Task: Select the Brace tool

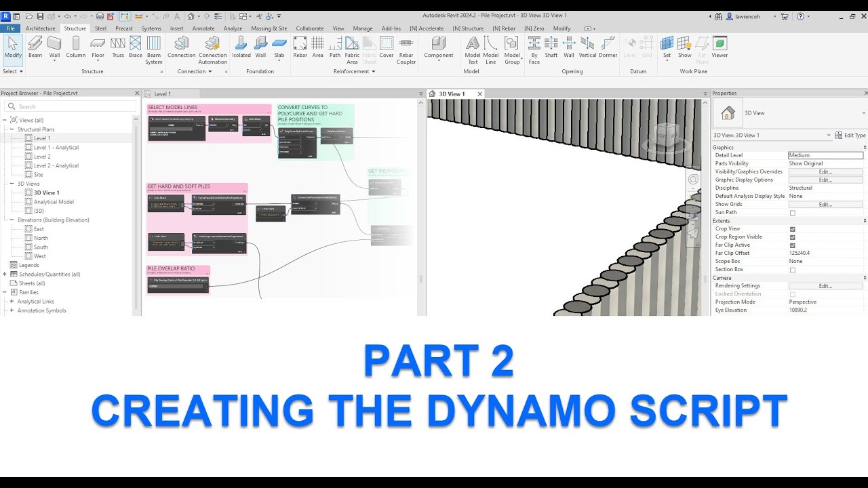Action: [136, 47]
